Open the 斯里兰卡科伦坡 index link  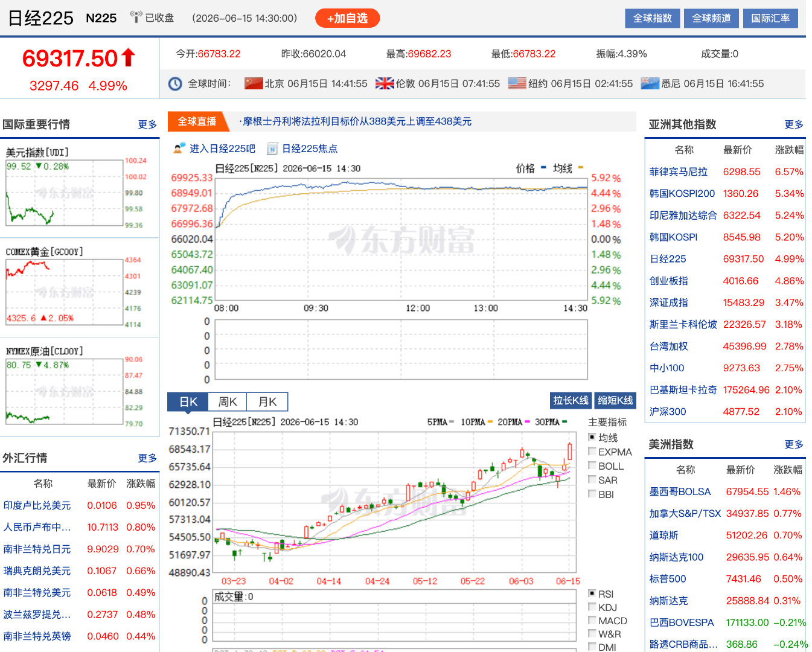(x=683, y=324)
